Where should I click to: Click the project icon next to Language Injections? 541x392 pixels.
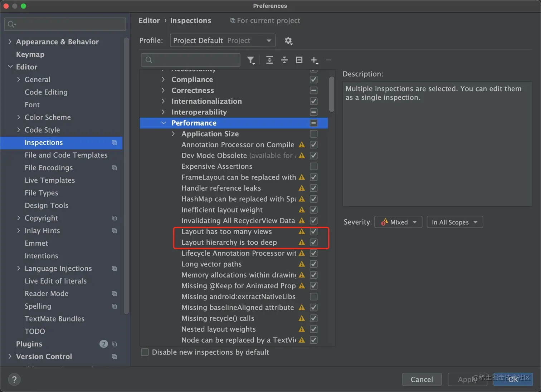tap(114, 269)
